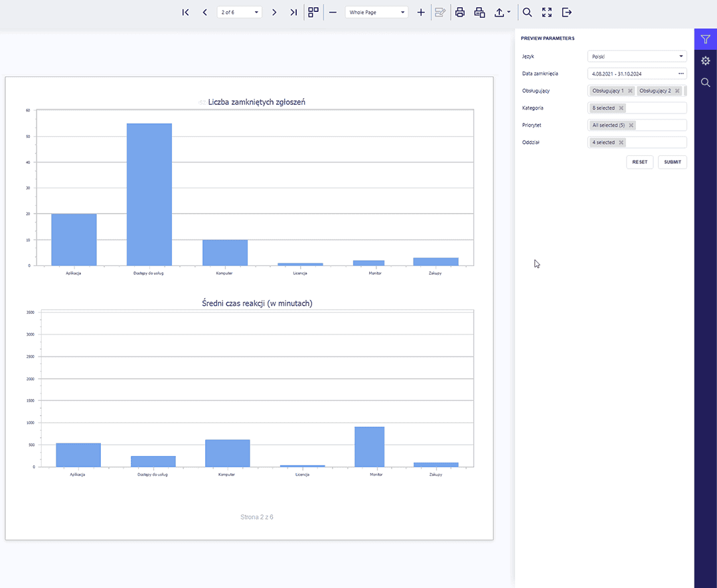The height and width of the screenshot is (588, 717).
Task: Print only the current page
Action: pos(479,12)
